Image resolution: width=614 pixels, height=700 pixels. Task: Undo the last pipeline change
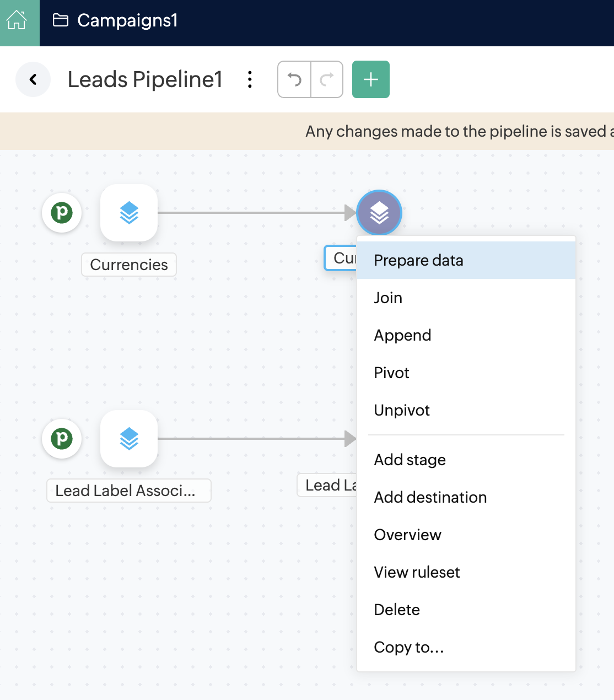(x=295, y=79)
